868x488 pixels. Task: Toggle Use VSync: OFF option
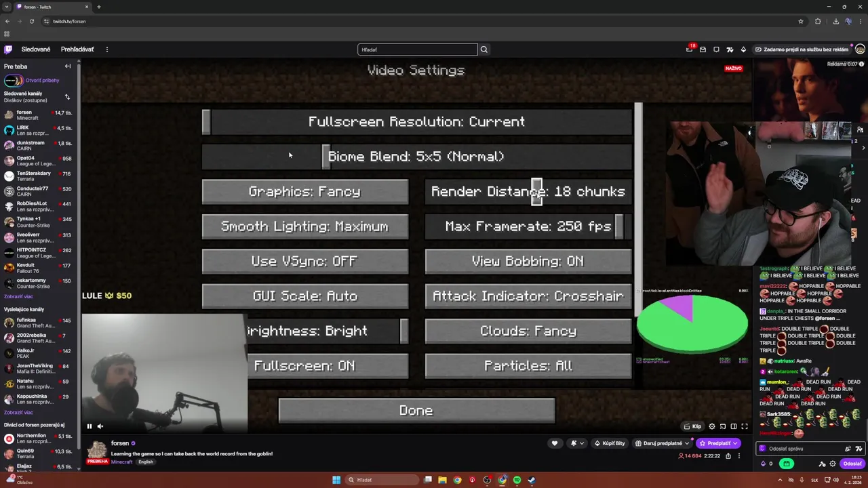[305, 261]
